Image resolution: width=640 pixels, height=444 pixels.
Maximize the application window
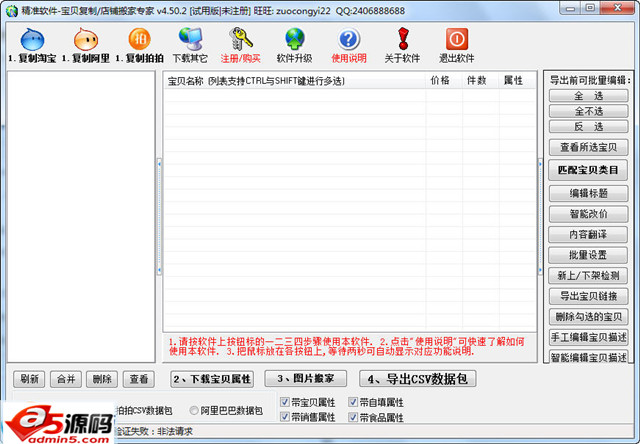pos(591,8)
